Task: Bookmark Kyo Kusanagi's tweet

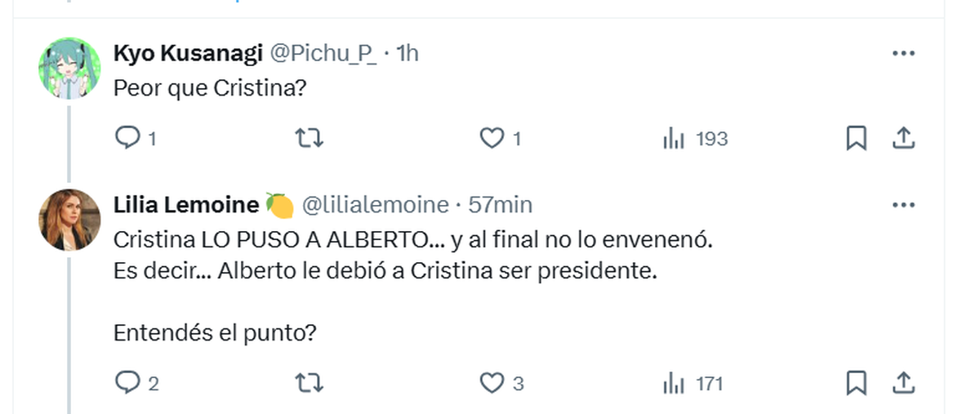Action: tap(856, 140)
